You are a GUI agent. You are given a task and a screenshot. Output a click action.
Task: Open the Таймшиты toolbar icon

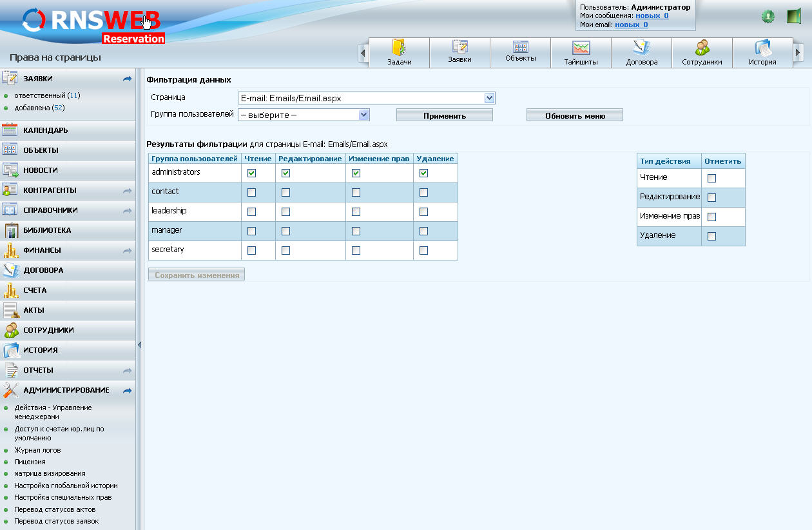(581, 52)
